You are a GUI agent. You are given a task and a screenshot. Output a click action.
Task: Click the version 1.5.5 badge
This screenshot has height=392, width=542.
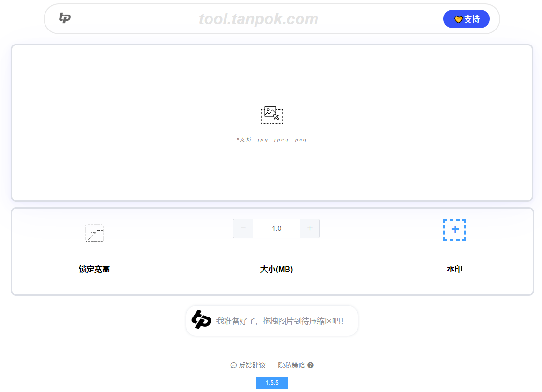(272, 382)
